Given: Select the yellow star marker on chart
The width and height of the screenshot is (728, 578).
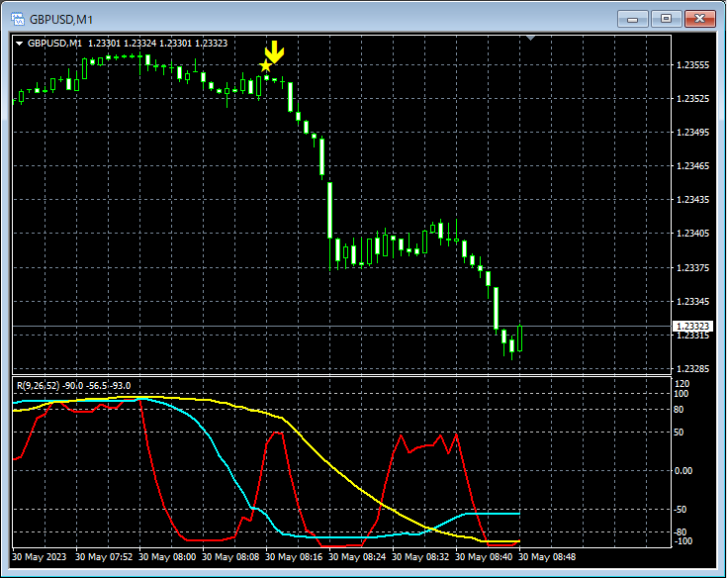Looking at the screenshot, I should point(265,66).
